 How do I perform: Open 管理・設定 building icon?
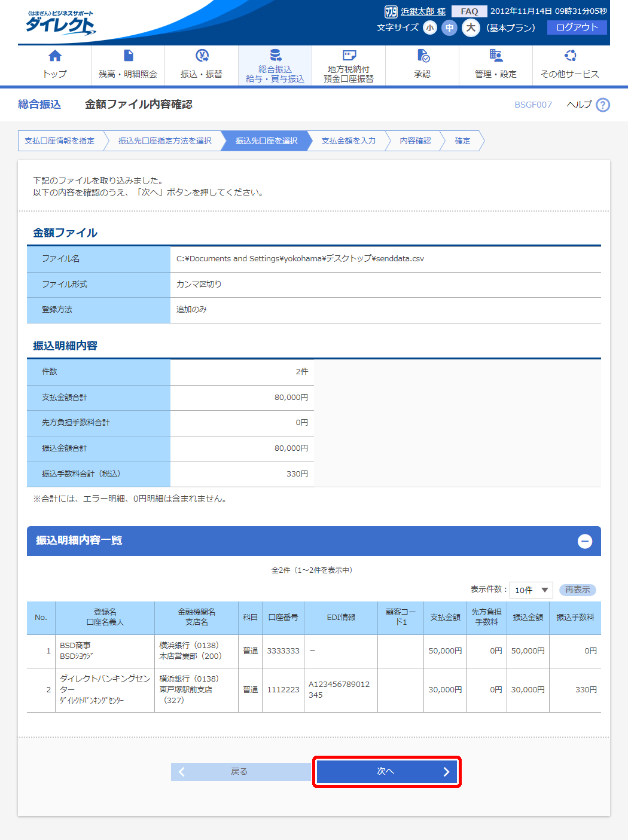tap(496, 56)
